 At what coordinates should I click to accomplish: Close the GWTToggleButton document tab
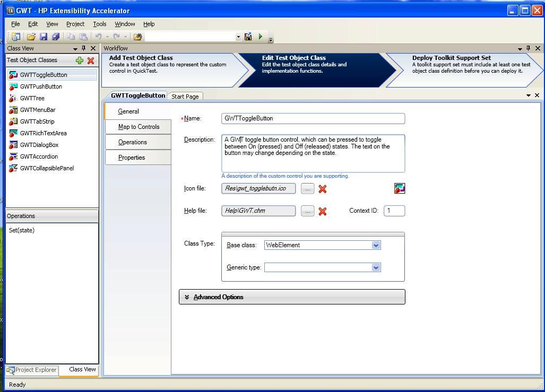click(537, 95)
